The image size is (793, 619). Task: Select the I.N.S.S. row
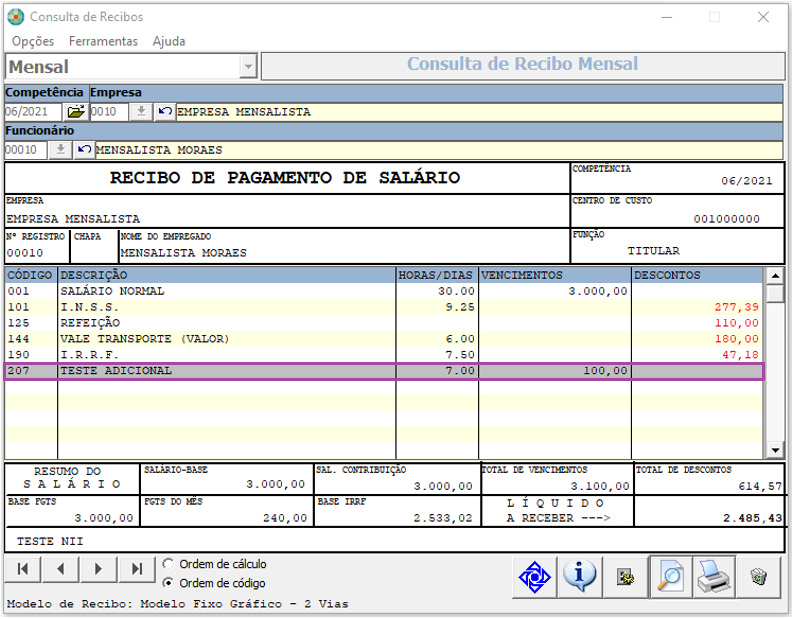[x=384, y=307]
